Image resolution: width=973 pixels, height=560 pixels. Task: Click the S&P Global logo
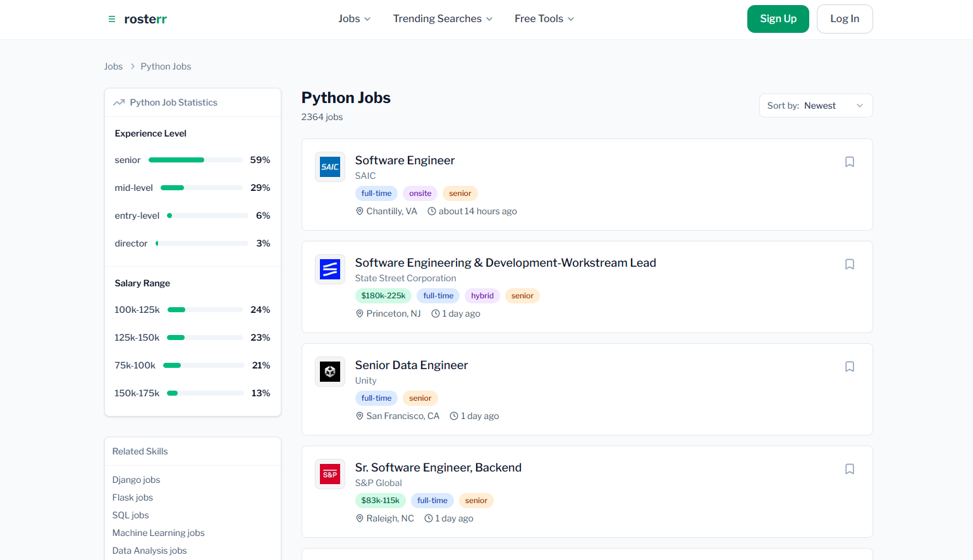[330, 474]
